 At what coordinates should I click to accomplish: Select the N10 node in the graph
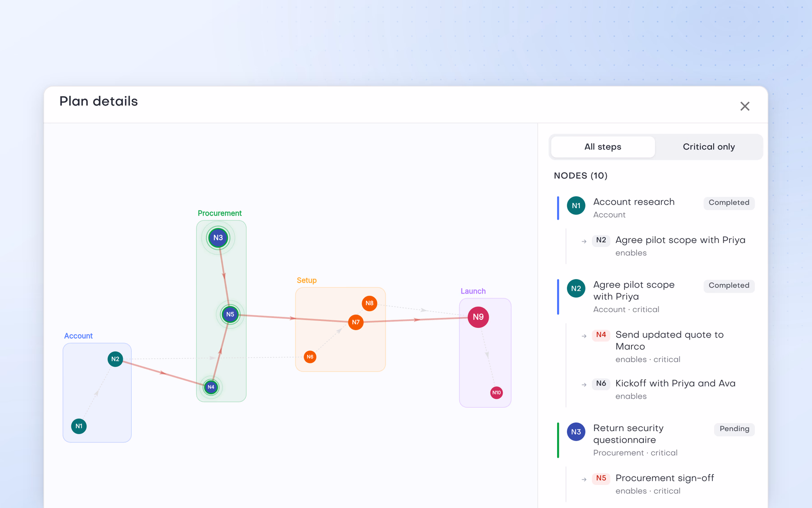point(497,393)
